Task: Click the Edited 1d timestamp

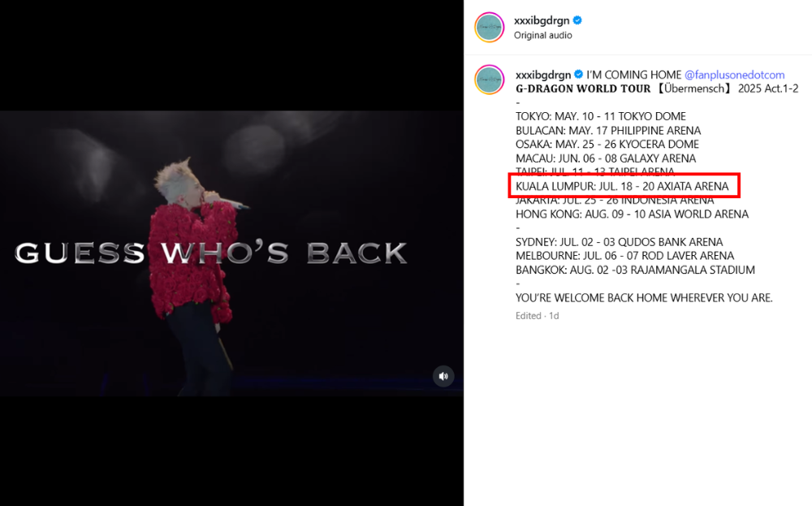Action: tap(537, 315)
